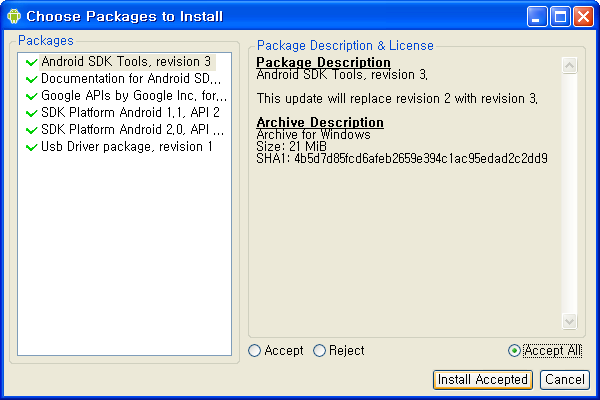Click the Archive Description heading
600x400 pixels.
(x=320, y=122)
